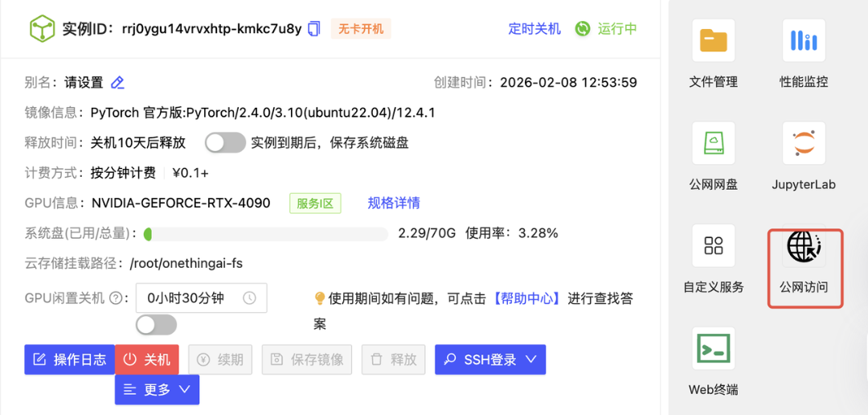Viewport: 868px width, 415px height.
Task: Copy the instance ID using copy icon
Action: (x=314, y=29)
